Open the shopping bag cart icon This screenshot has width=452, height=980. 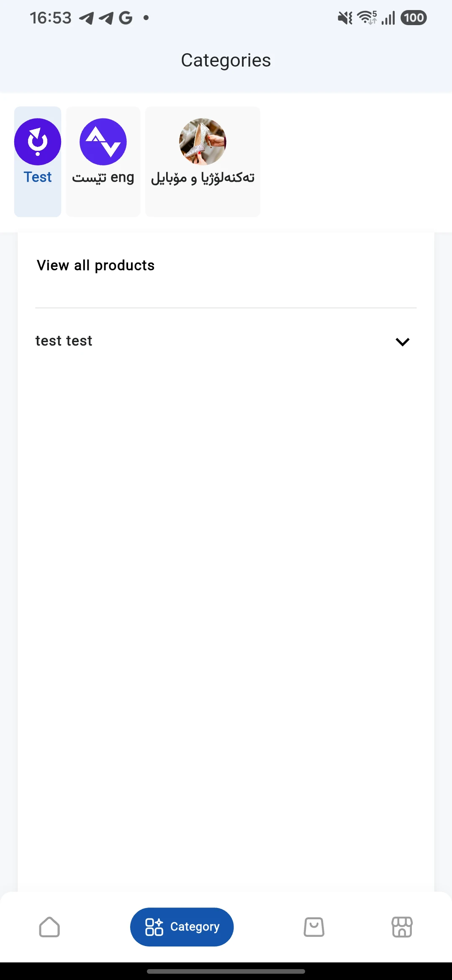314,927
